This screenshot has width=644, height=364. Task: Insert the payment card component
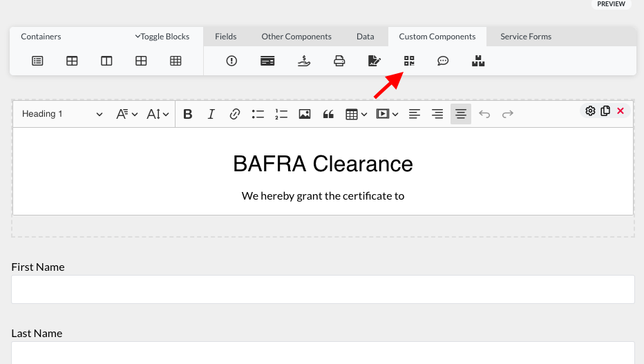click(x=267, y=61)
